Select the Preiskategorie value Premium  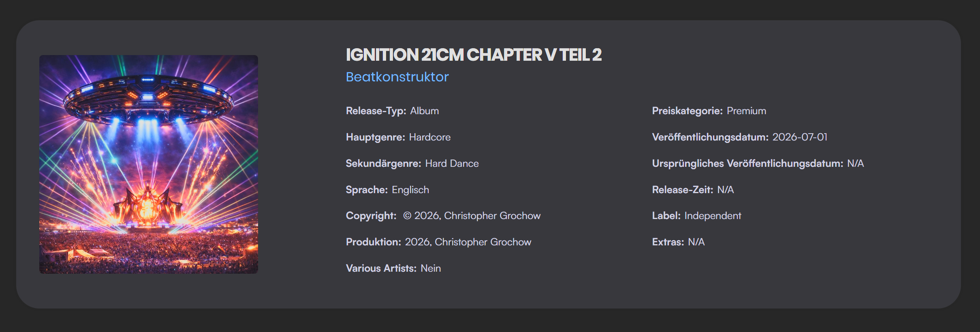point(746,111)
